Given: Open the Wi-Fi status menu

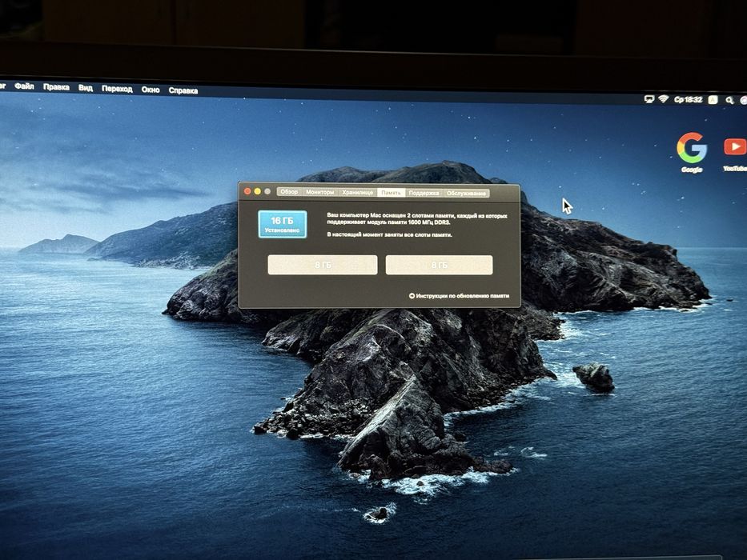Looking at the screenshot, I should point(664,99).
